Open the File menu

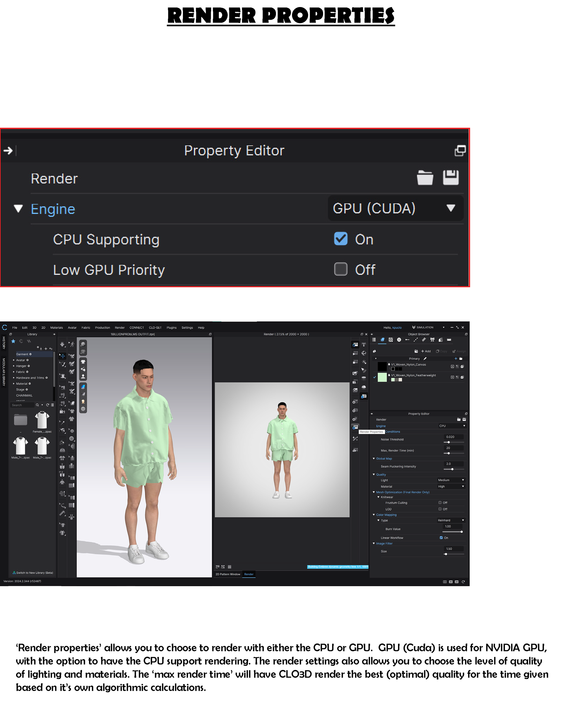[15, 328]
